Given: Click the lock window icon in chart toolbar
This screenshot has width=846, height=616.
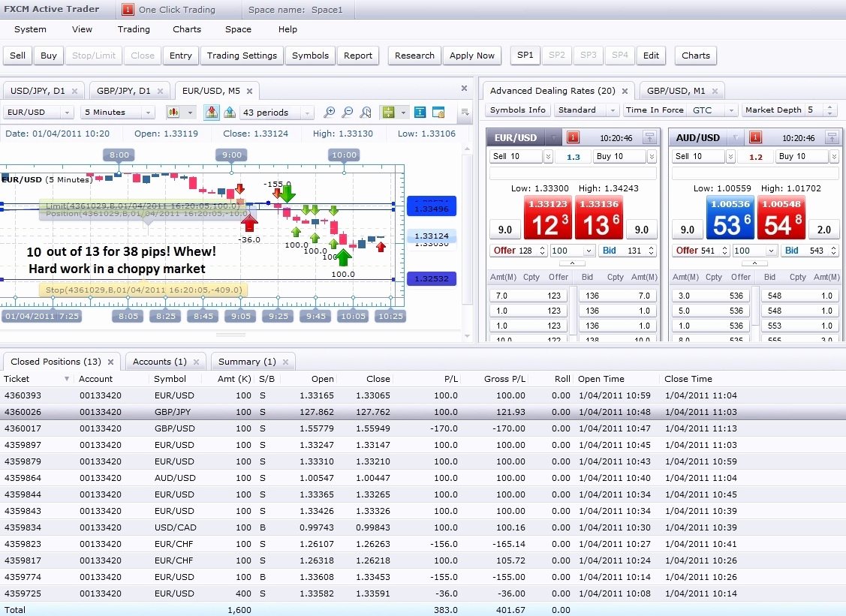Looking at the screenshot, I should click(438, 113).
